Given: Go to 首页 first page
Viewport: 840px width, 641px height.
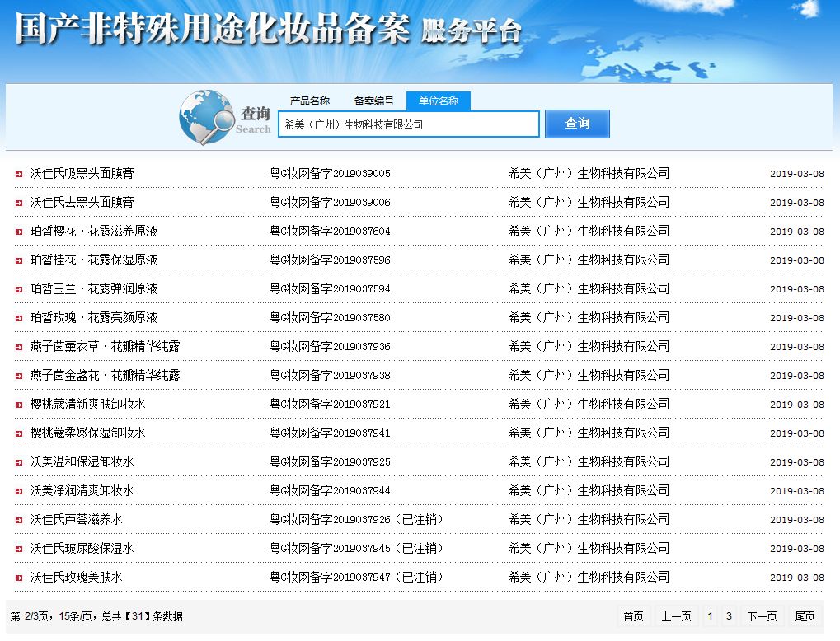Looking at the screenshot, I should click(633, 616).
